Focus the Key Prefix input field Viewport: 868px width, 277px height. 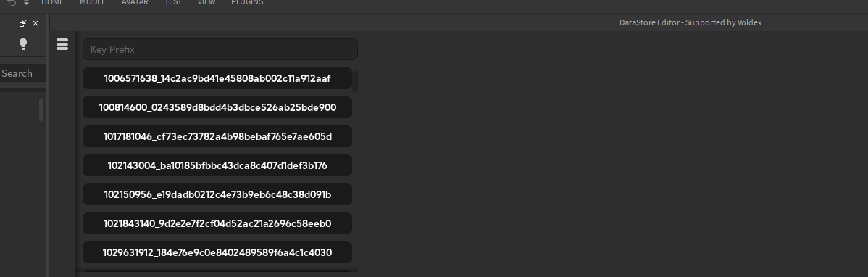(220, 49)
